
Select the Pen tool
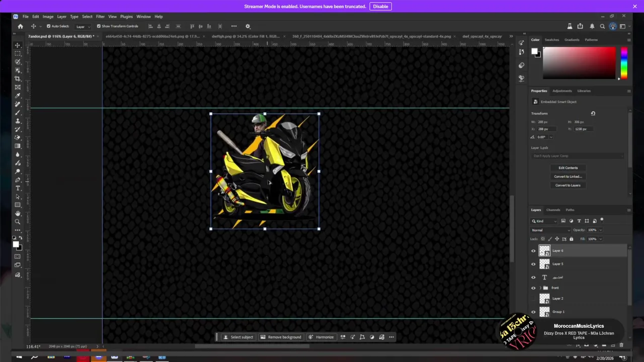(x=18, y=179)
